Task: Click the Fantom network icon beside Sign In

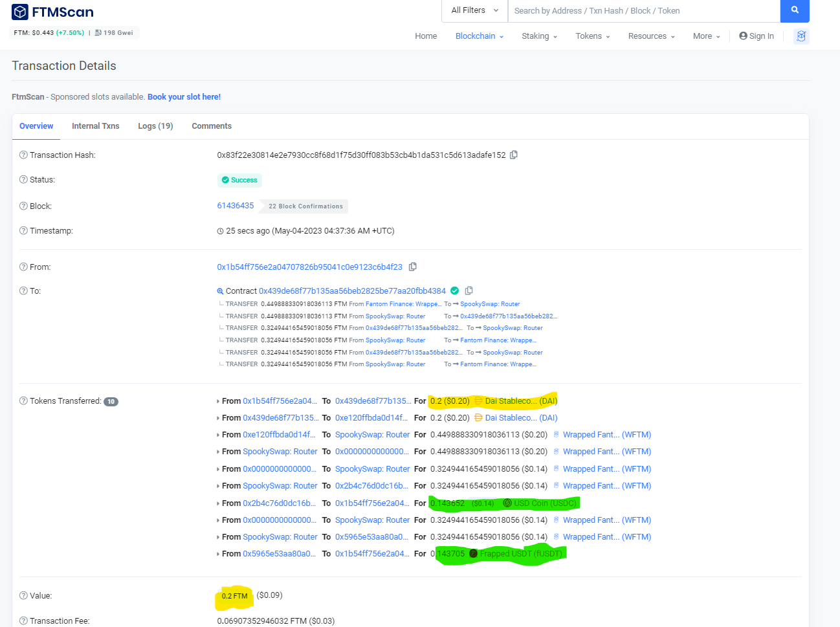Action: point(801,36)
